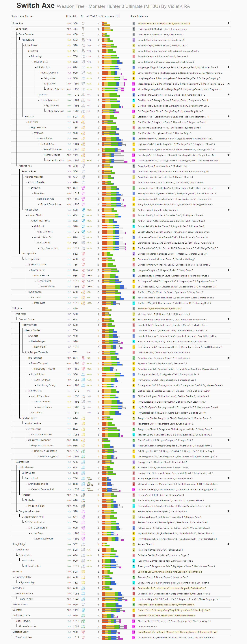The height and width of the screenshot is (644, 247).
Task: Click the star marker on Demonbind row
Action: coord(229,478)
